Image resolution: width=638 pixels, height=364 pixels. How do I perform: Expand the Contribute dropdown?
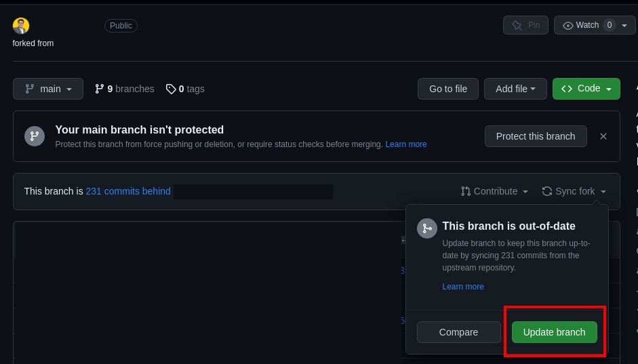[x=494, y=191]
